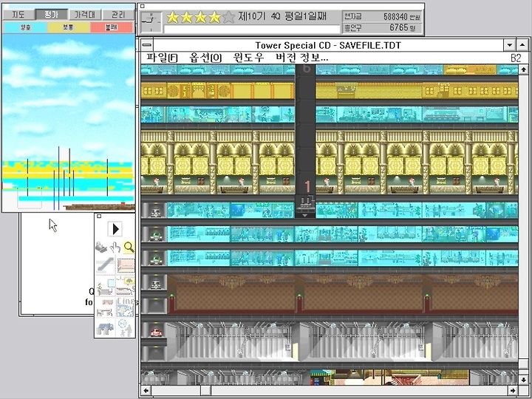Pick the yellow-roofed build tool icon
This screenshot has height=399, width=532.
tap(126, 286)
